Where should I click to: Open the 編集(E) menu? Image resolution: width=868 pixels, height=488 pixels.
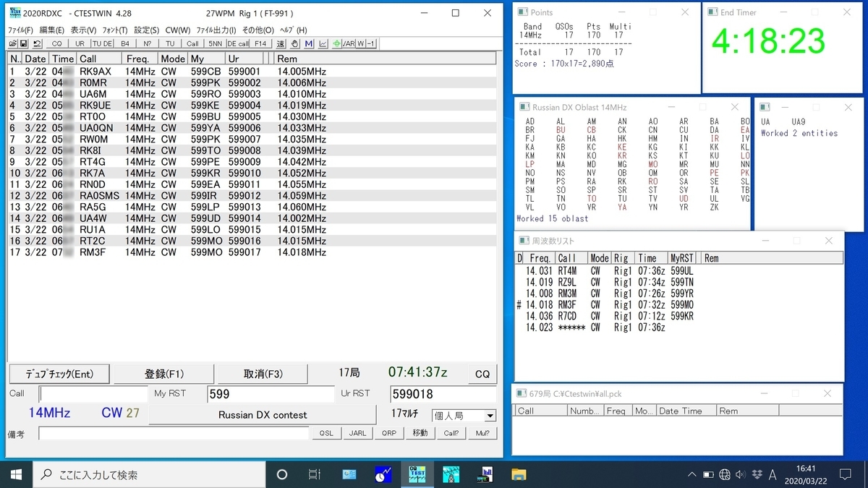point(52,30)
